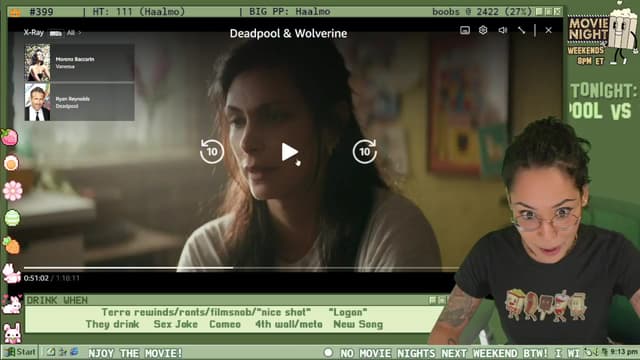
Task: Click the volume speaker icon
Action: click(x=502, y=30)
